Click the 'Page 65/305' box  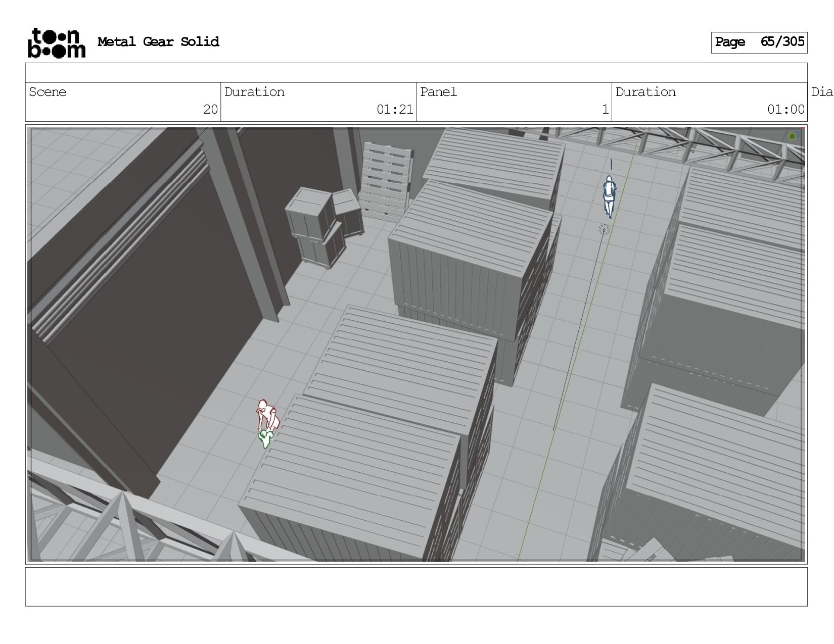tap(759, 42)
